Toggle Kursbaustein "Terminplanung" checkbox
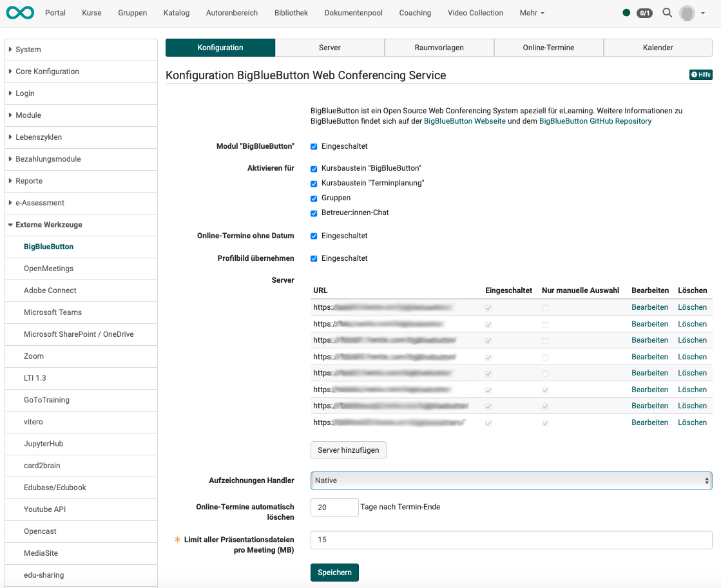This screenshot has height=588, width=721. (314, 184)
